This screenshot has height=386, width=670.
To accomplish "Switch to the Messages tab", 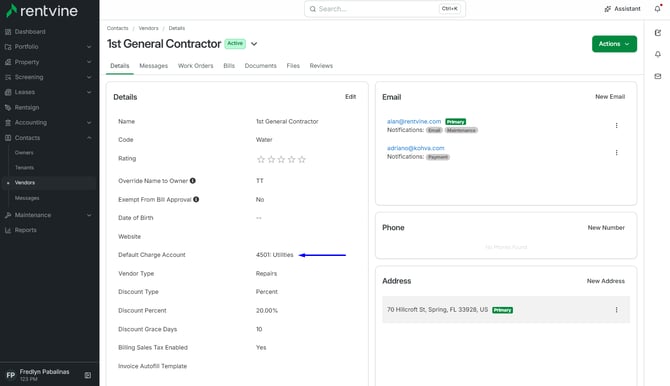I will click(x=153, y=66).
